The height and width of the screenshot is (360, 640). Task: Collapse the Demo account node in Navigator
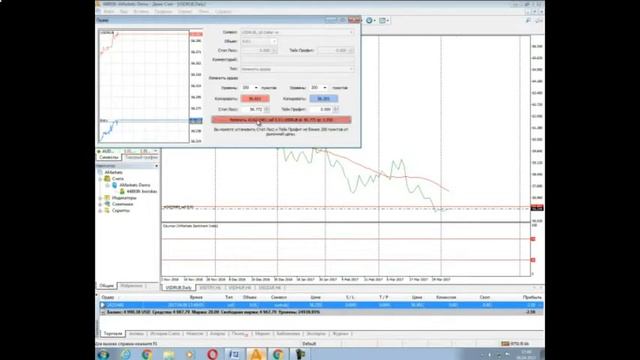[108, 185]
